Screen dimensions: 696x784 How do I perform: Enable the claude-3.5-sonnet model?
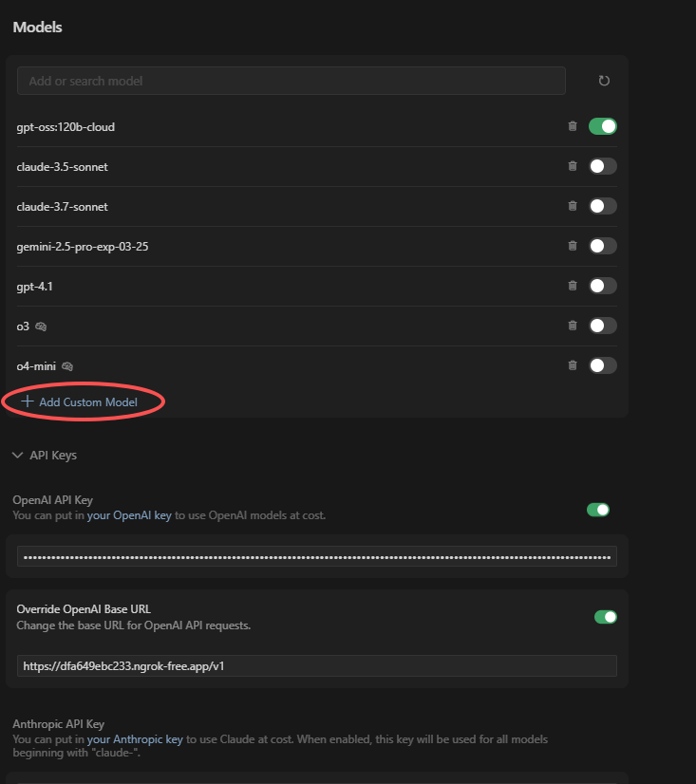(x=603, y=166)
